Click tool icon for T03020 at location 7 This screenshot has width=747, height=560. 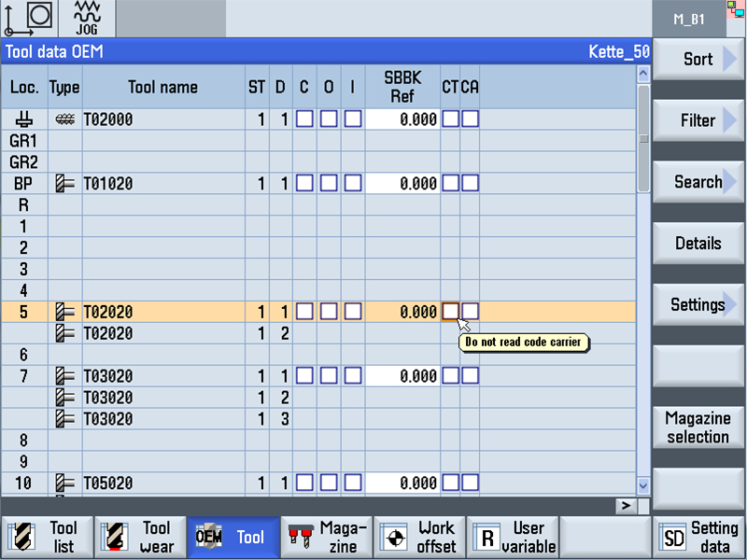pyautogui.click(x=64, y=376)
